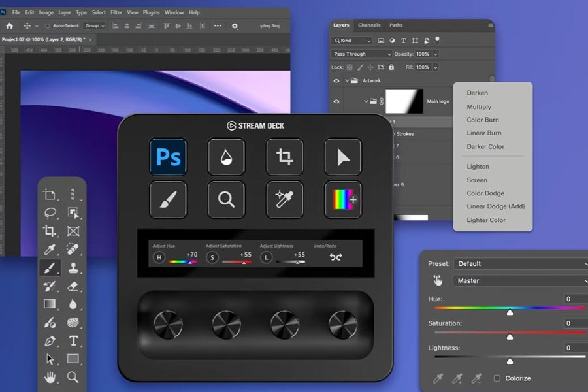This screenshot has height=392, width=588.
Task: Choose Color Dodge from the blend list
Action: [x=485, y=193]
